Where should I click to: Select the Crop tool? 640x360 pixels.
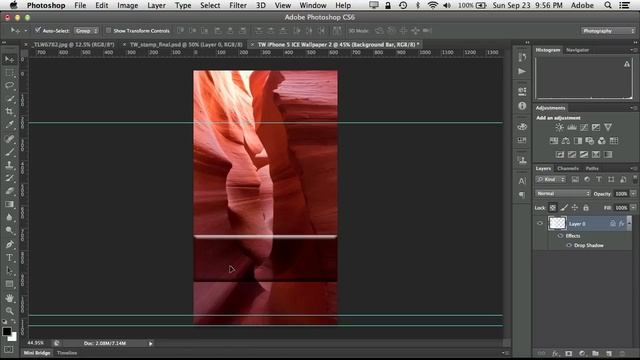9,111
